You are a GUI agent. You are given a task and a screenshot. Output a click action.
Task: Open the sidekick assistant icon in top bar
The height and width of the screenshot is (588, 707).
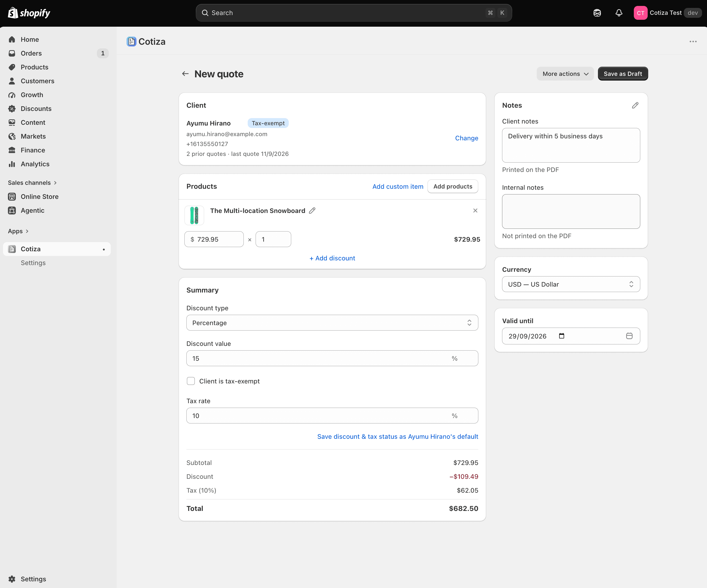pyautogui.click(x=597, y=13)
